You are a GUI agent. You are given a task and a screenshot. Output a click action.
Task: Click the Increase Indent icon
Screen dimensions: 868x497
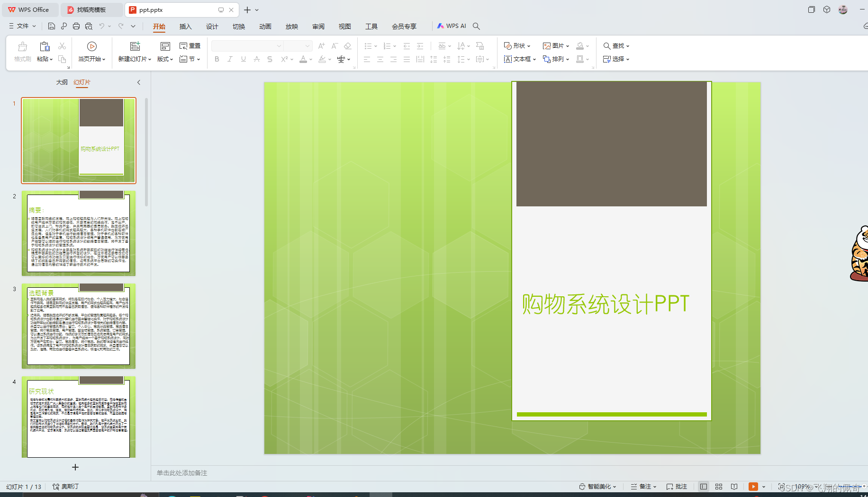[x=420, y=46]
